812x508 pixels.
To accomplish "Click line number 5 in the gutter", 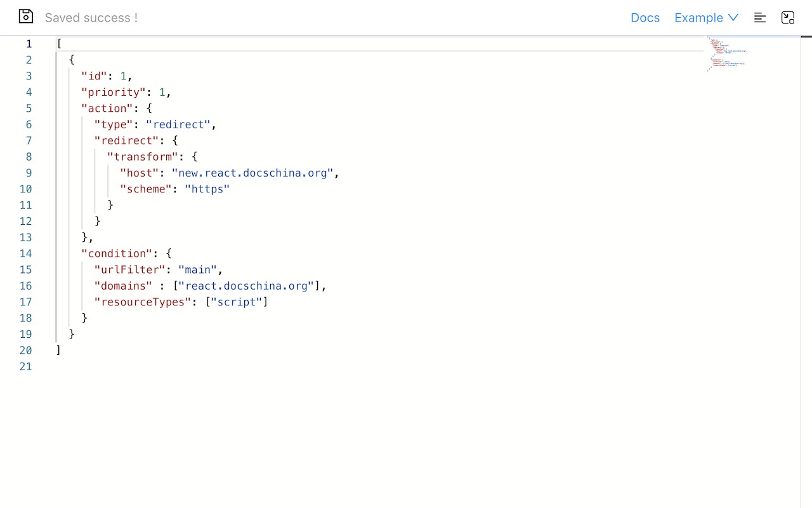I will pos(29,109).
